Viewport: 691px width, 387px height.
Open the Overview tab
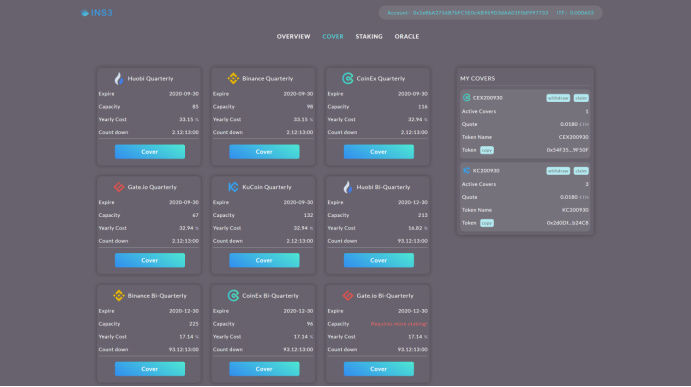point(293,37)
